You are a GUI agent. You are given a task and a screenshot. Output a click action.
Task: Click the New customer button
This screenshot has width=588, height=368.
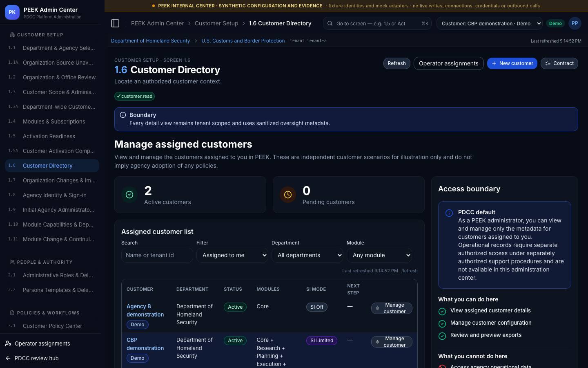tap(512, 63)
